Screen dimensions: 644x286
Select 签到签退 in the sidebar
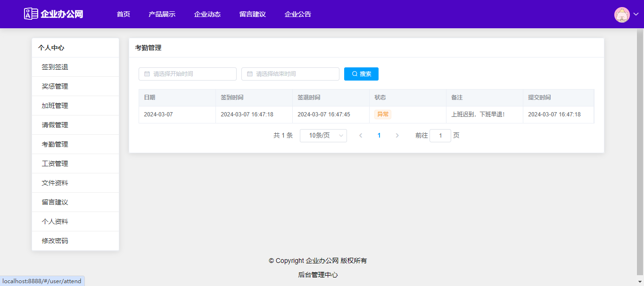pos(55,67)
